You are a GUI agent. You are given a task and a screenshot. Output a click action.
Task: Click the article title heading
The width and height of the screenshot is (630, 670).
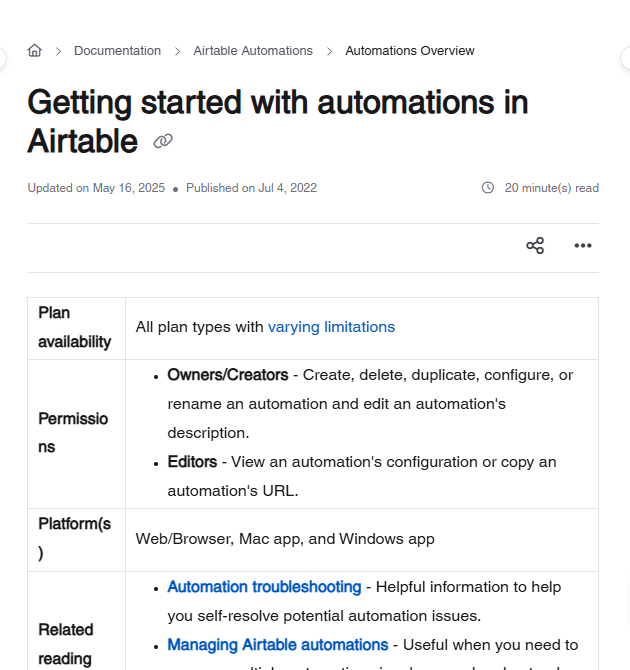(x=278, y=122)
